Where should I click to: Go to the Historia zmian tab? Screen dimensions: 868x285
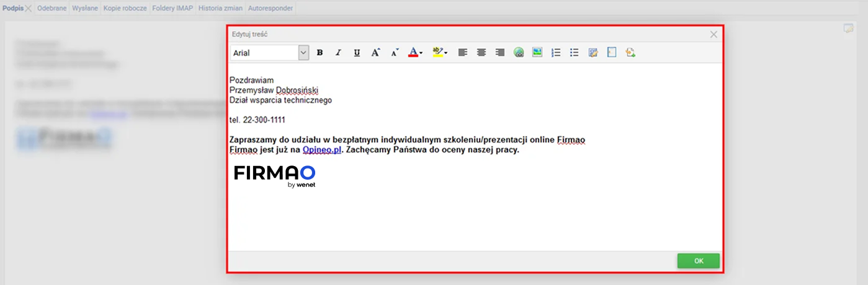click(220, 8)
